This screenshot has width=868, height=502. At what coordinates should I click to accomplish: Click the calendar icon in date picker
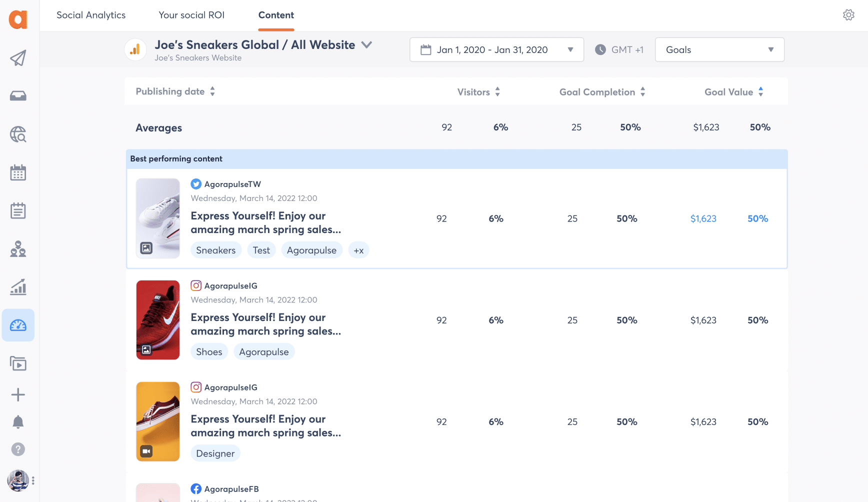pyautogui.click(x=426, y=49)
